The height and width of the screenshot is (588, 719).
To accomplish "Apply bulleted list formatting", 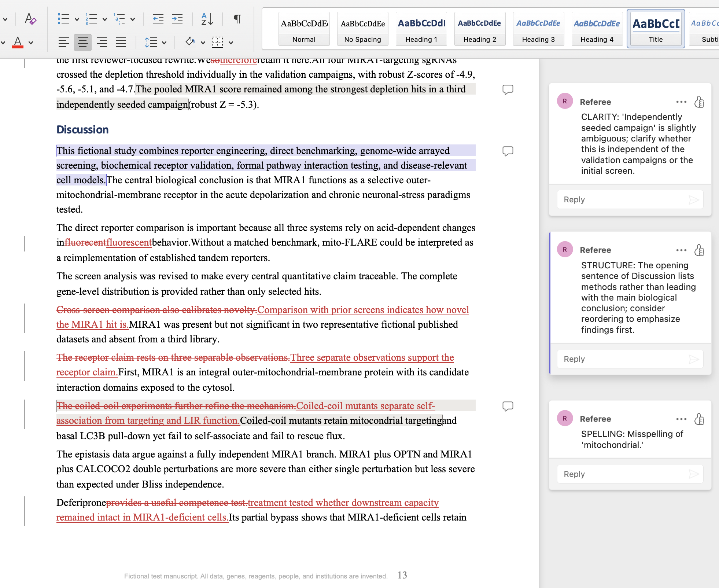I will [x=63, y=19].
